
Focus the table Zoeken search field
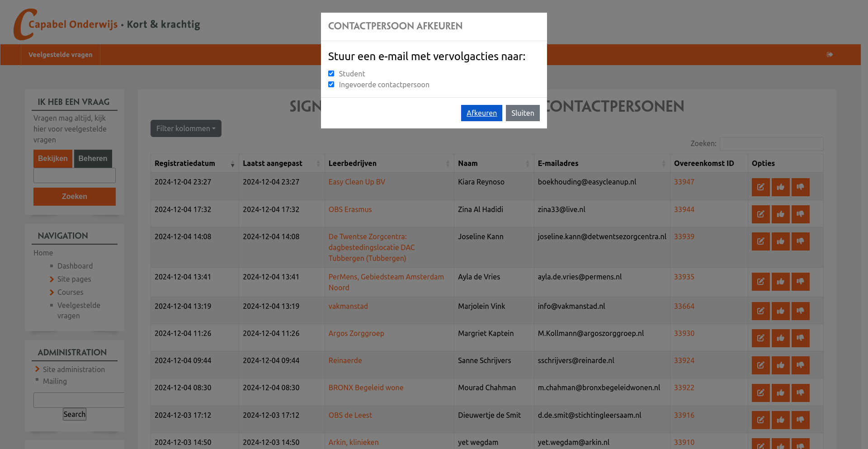point(771,144)
